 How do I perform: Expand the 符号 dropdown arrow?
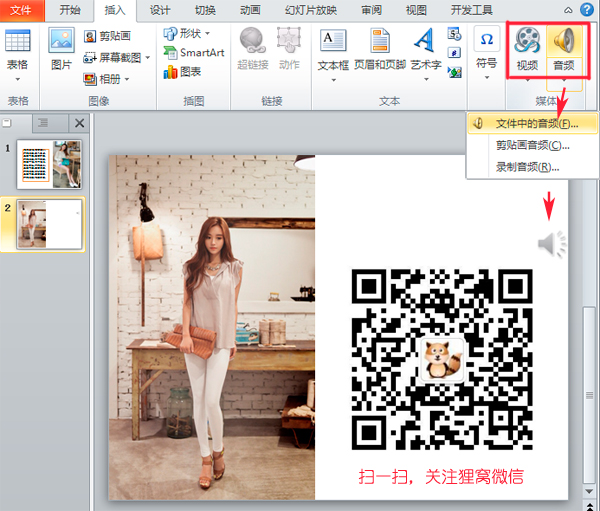(487, 78)
